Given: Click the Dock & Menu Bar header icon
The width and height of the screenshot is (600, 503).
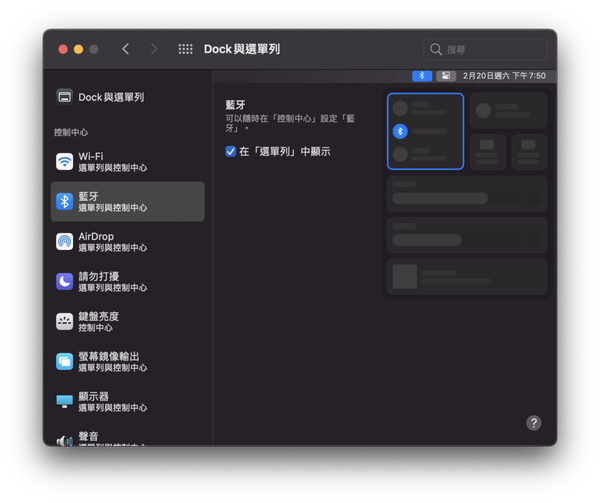Looking at the screenshot, I should pyautogui.click(x=64, y=97).
